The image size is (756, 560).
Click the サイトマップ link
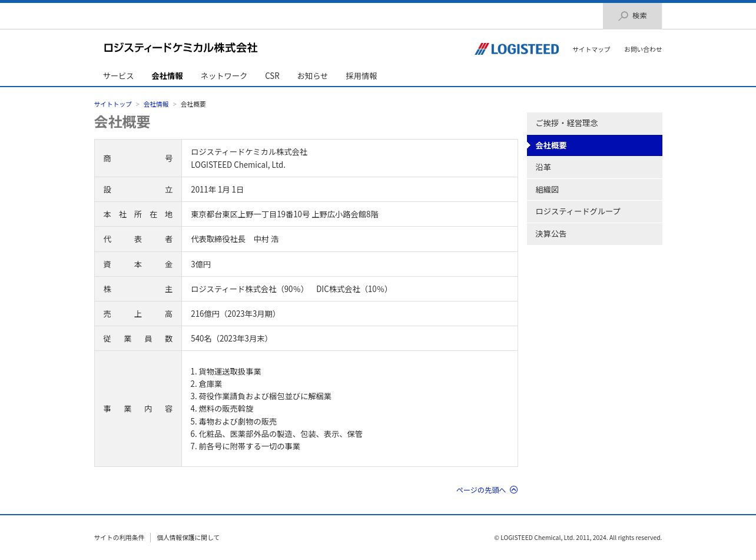click(591, 49)
